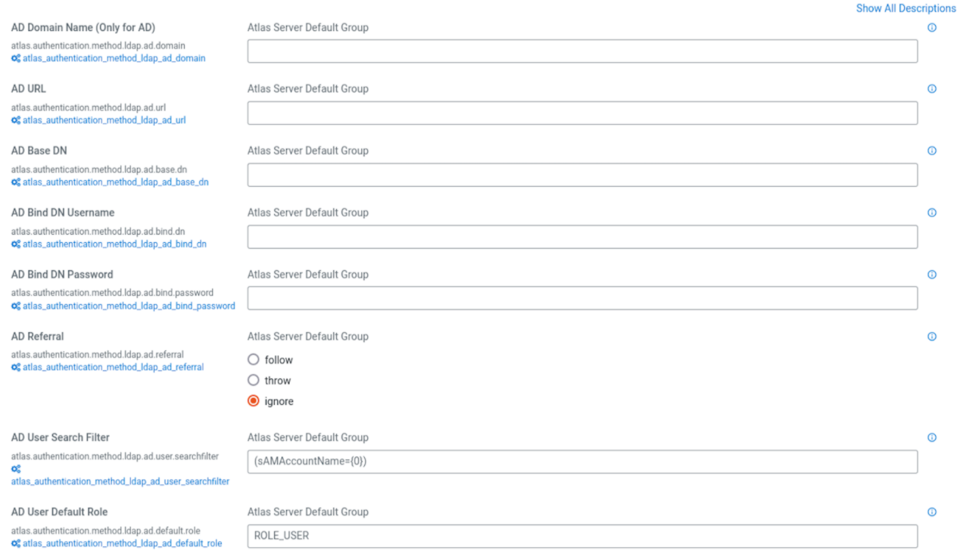Click info icon for AD Bind DN Username
This screenshot has width=963, height=560.
932,213
